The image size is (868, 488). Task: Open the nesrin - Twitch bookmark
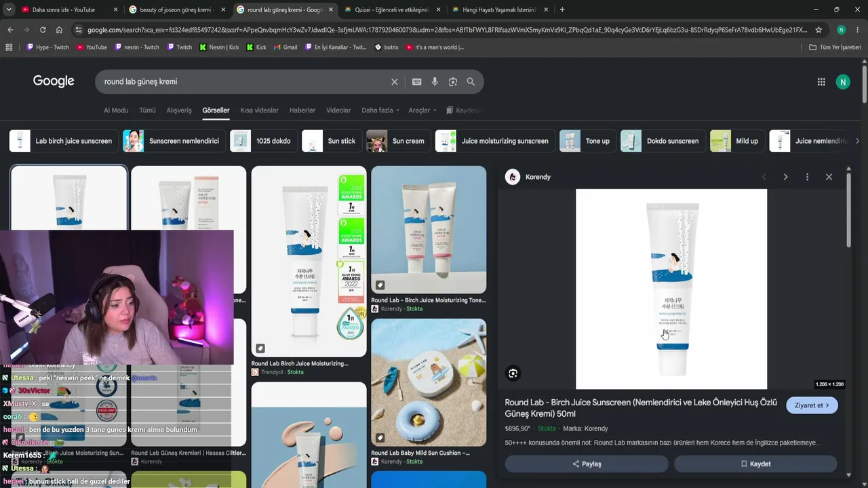tap(137, 47)
